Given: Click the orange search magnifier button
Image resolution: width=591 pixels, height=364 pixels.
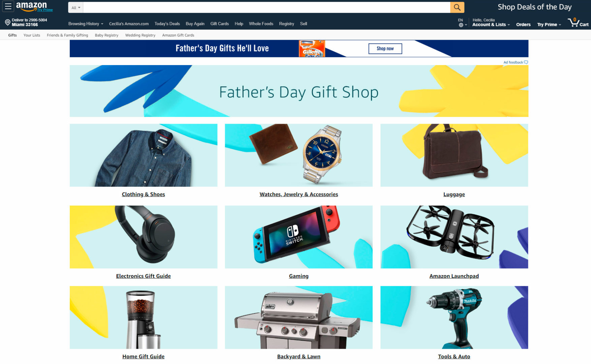Looking at the screenshot, I should [x=457, y=7].
